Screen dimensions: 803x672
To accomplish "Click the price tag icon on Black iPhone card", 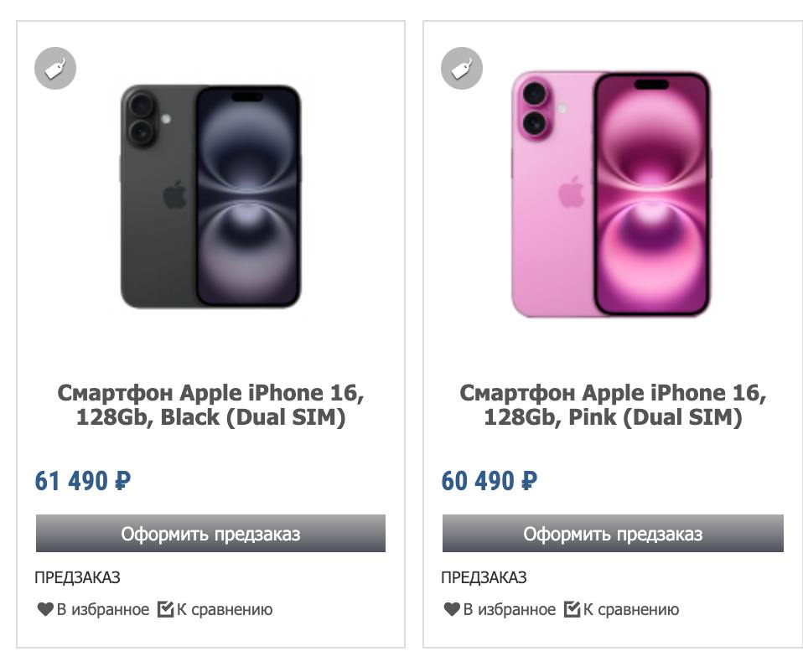I will pyautogui.click(x=55, y=69).
